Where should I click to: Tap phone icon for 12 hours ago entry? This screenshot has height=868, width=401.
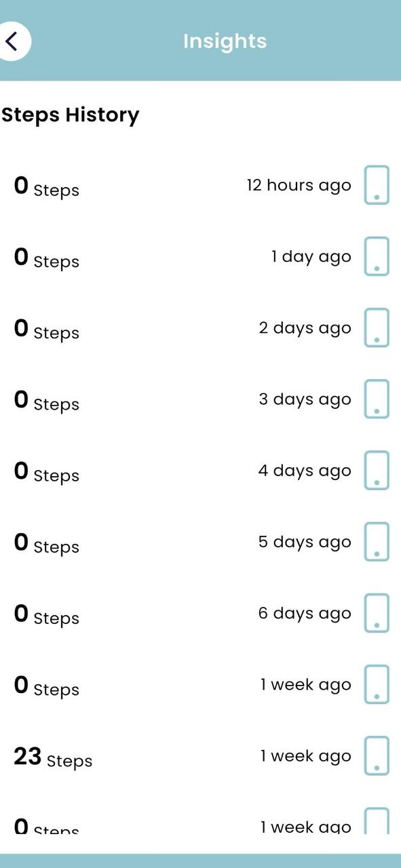click(x=377, y=185)
